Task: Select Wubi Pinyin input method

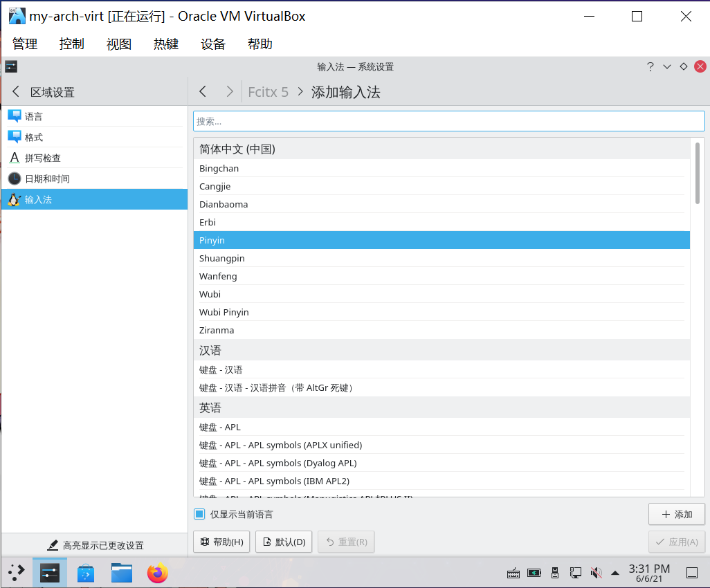Action: [224, 312]
